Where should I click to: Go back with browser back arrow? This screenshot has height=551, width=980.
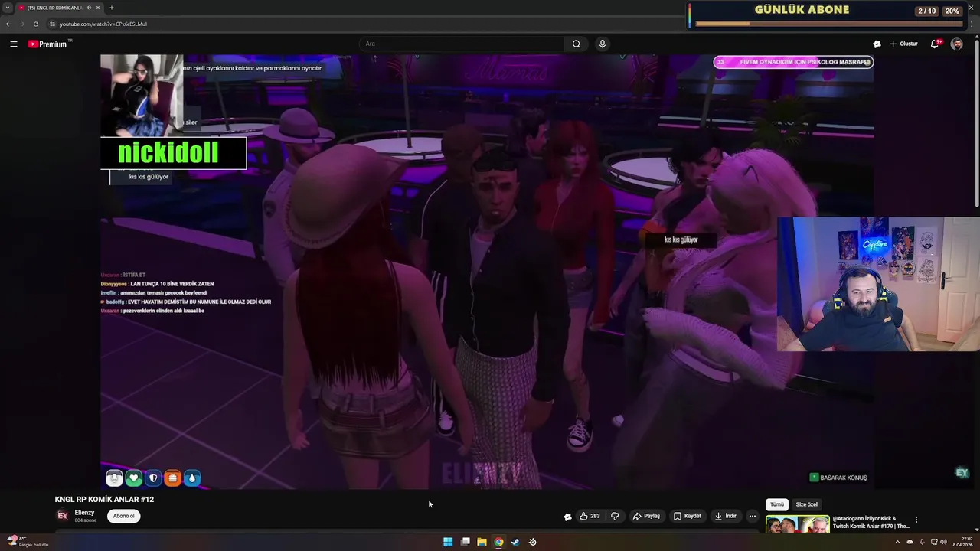pyautogui.click(x=8, y=24)
